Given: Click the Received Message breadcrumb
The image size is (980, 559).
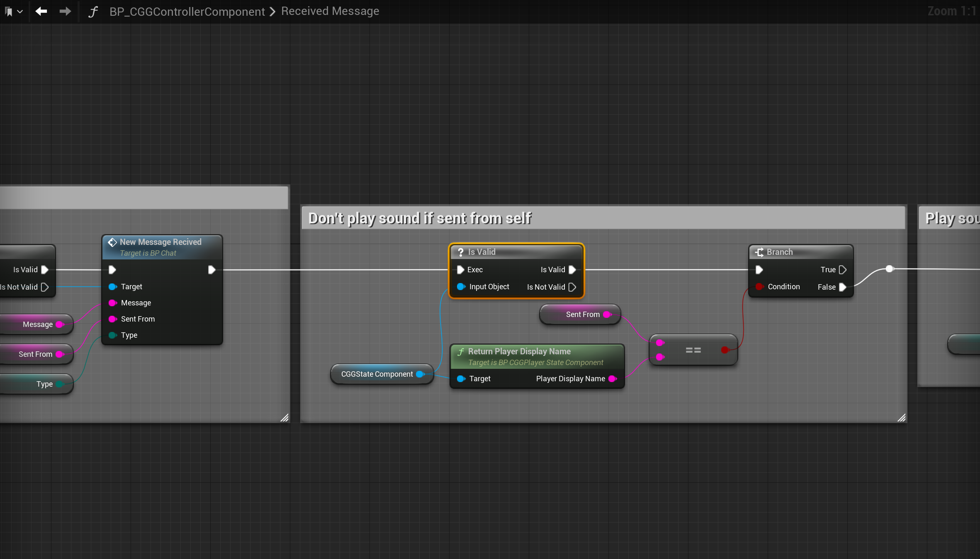Looking at the screenshot, I should point(330,11).
